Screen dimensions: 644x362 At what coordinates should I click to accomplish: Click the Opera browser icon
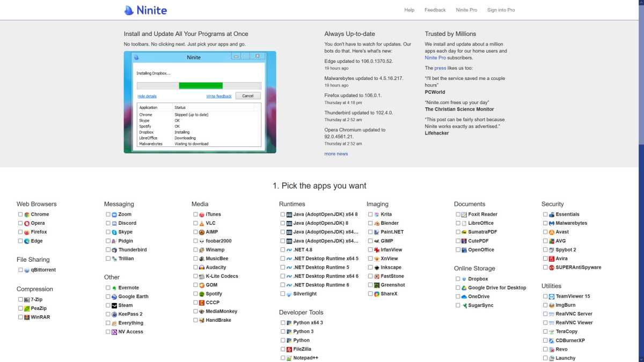(27, 223)
